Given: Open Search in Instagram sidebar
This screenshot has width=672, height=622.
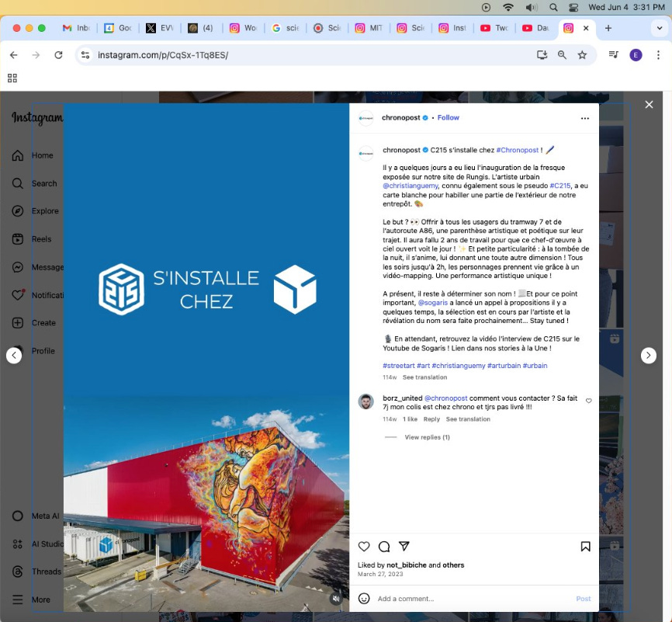Looking at the screenshot, I should (34, 183).
